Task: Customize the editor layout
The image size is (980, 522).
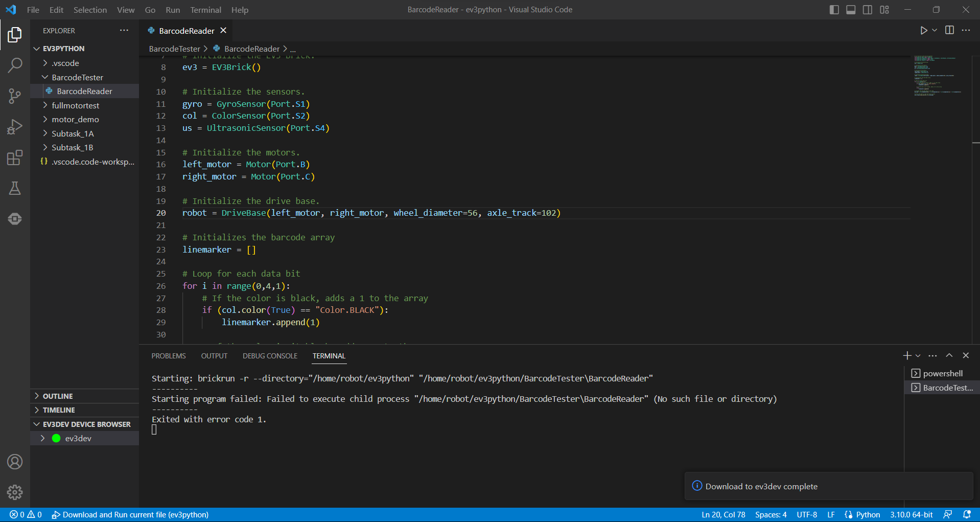Action: click(884, 10)
